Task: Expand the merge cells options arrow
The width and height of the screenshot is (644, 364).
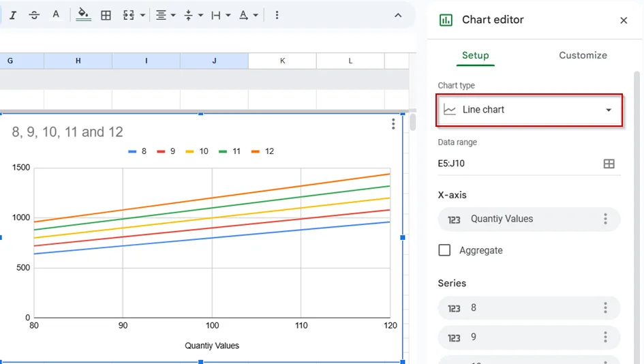Action: [142, 15]
